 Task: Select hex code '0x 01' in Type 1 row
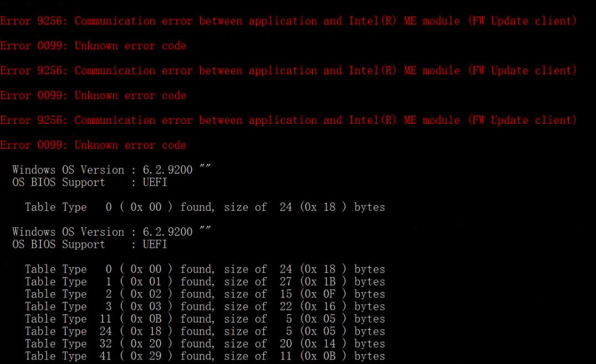click(x=146, y=282)
